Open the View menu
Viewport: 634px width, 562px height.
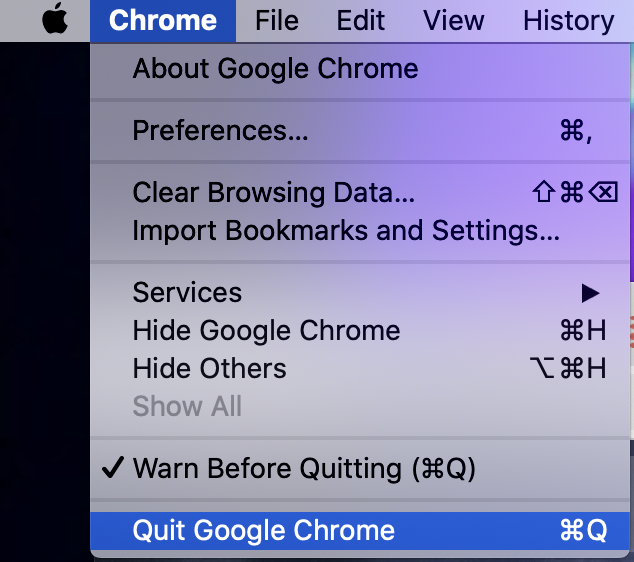(453, 21)
